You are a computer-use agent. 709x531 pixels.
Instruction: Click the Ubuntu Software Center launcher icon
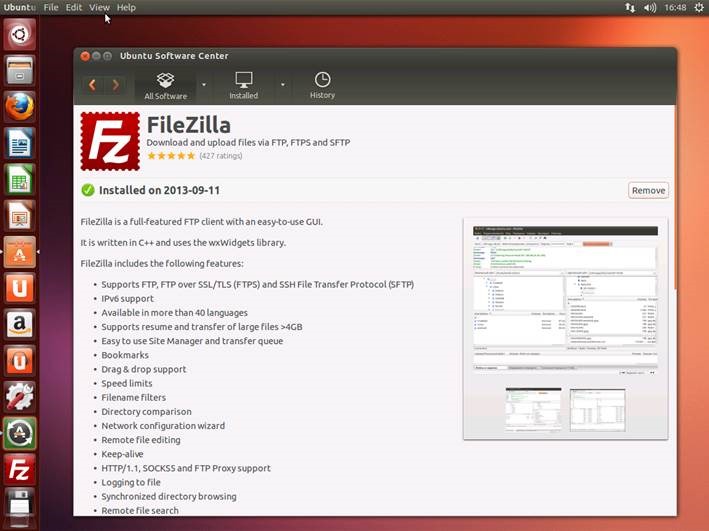(x=19, y=252)
